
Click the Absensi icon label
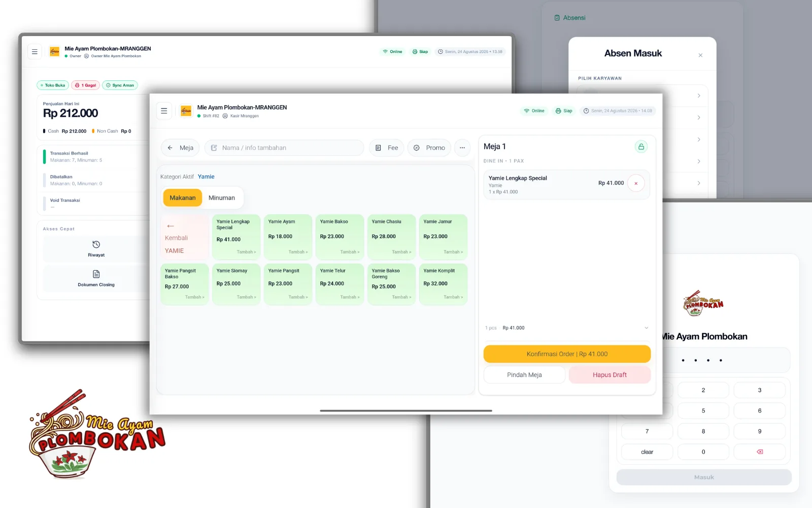[x=570, y=18]
